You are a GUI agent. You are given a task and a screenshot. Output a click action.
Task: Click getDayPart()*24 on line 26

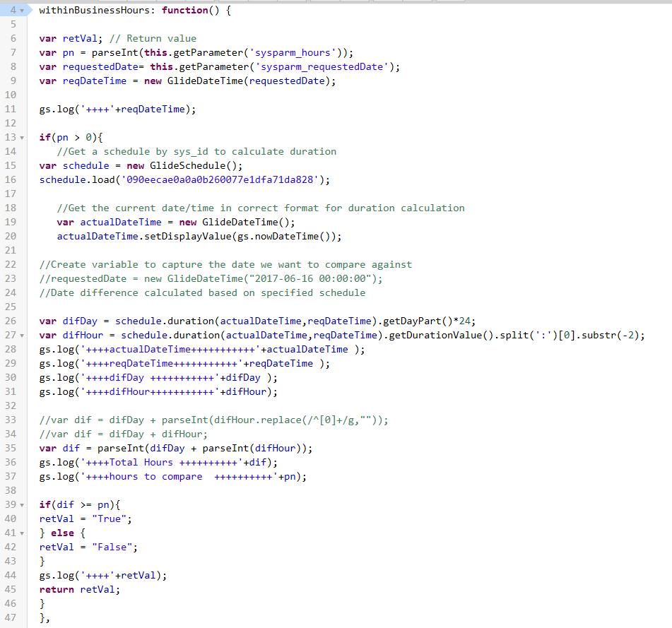point(426,321)
